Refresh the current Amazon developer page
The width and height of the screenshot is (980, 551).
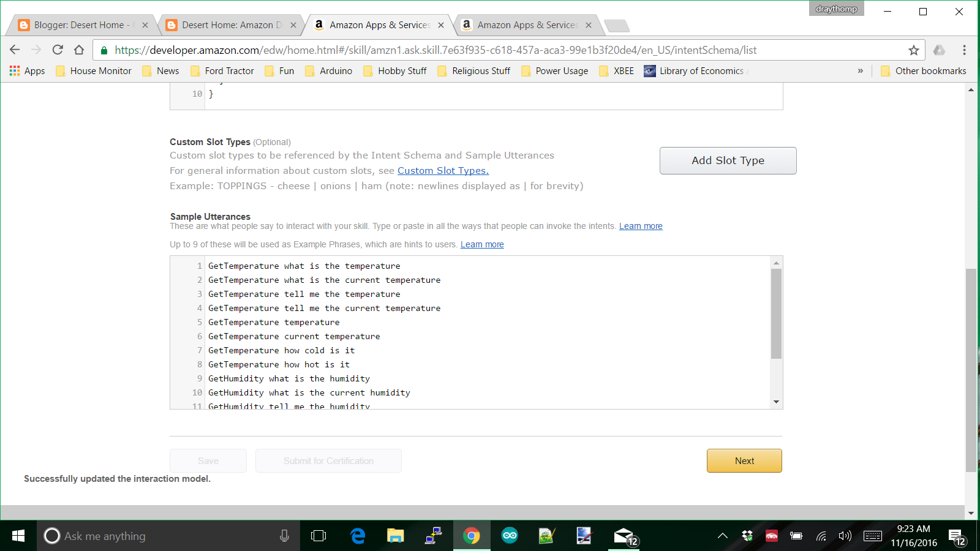click(58, 50)
